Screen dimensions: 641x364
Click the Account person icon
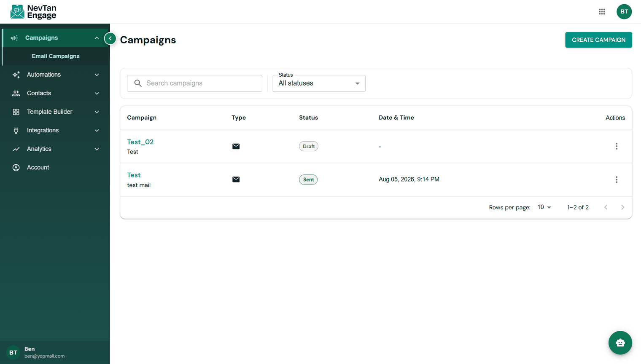[16, 167]
